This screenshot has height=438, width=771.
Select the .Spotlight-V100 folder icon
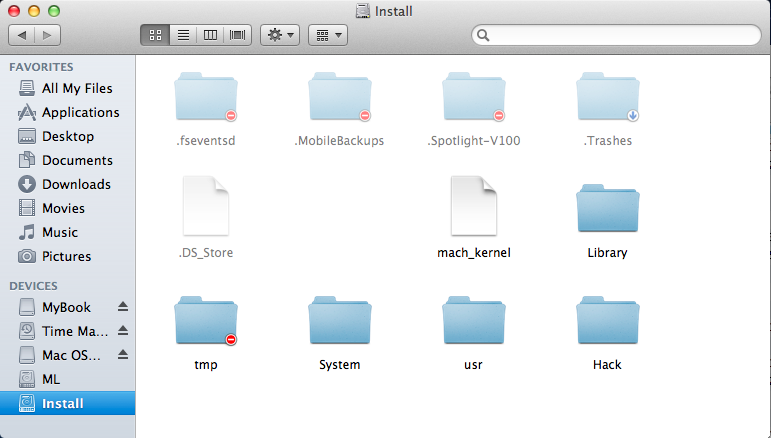(x=474, y=96)
